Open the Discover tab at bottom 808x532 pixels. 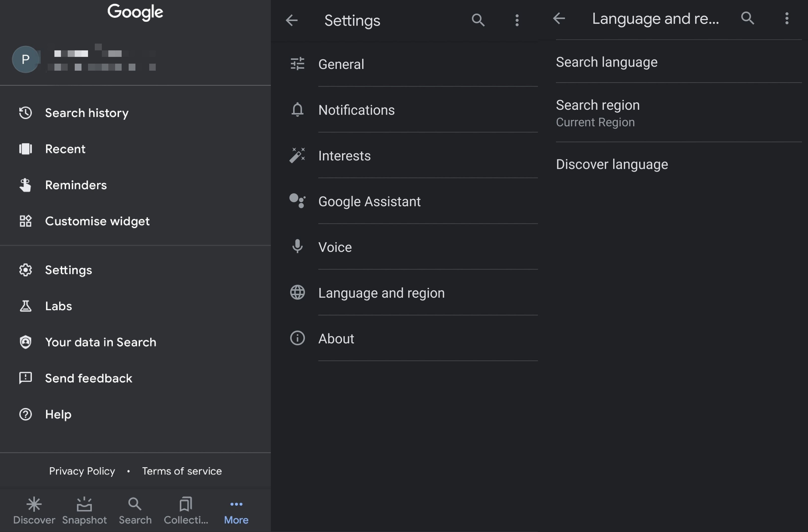click(x=34, y=510)
